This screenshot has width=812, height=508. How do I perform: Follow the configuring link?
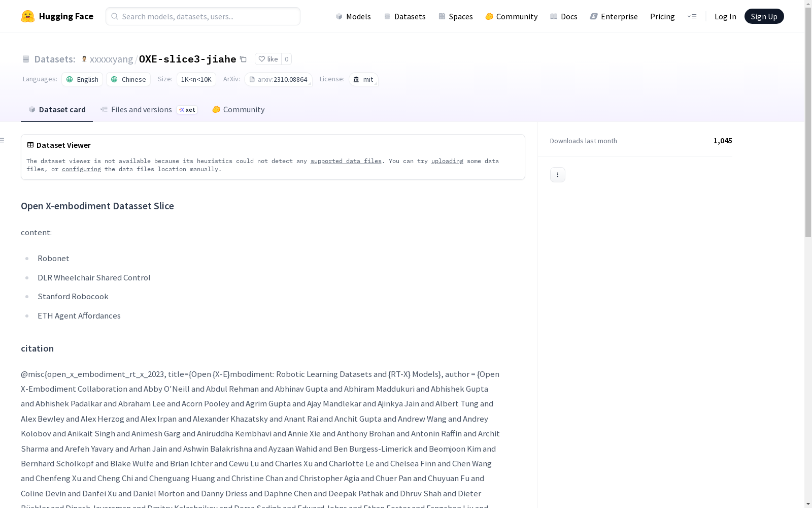81,169
